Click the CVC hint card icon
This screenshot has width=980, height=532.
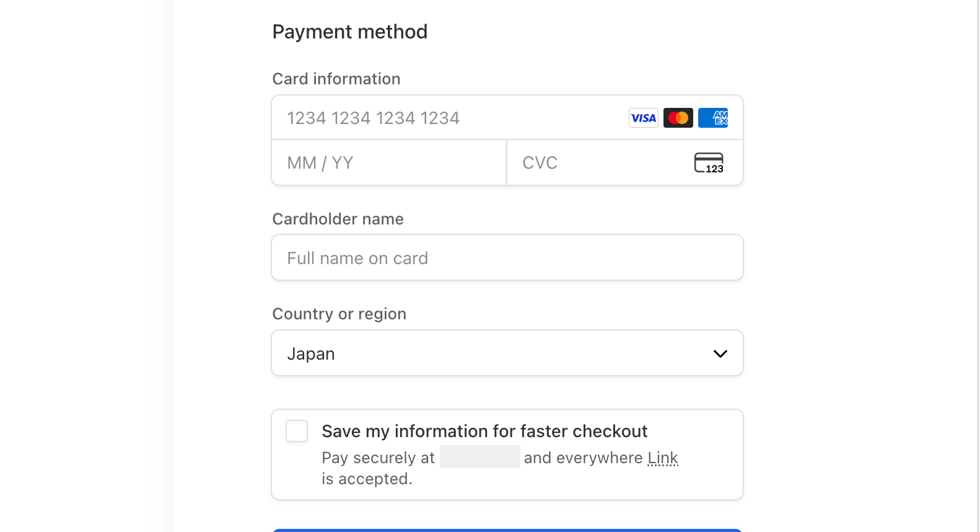click(709, 163)
